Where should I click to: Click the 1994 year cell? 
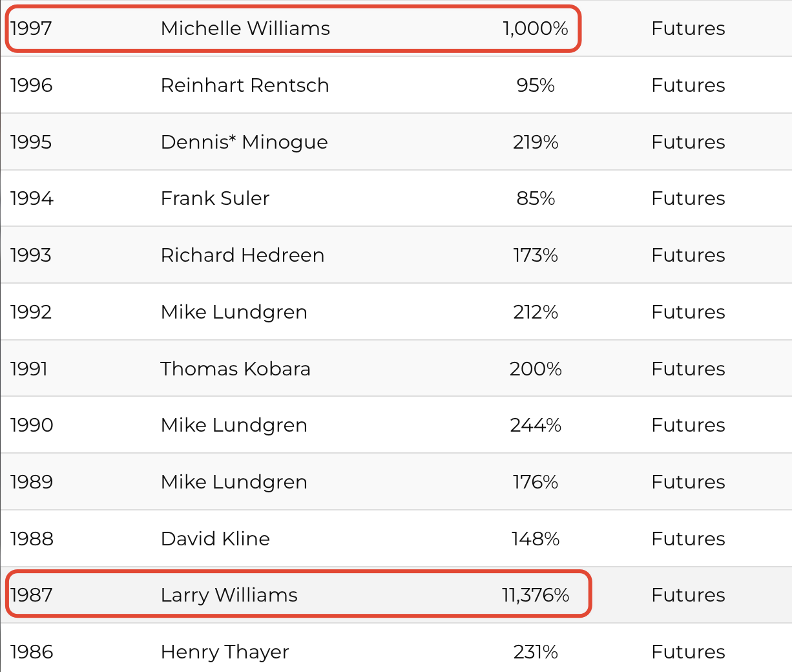(32, 198)
